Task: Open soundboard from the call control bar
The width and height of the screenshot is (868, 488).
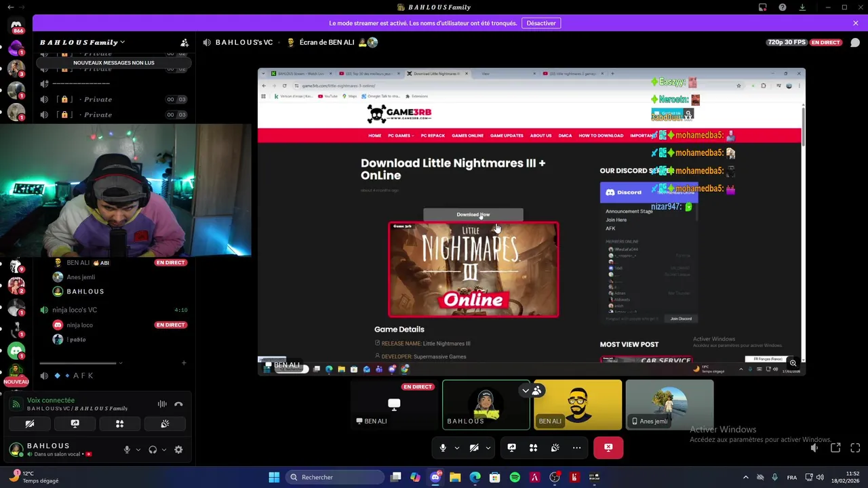Action: click(555, 447)
